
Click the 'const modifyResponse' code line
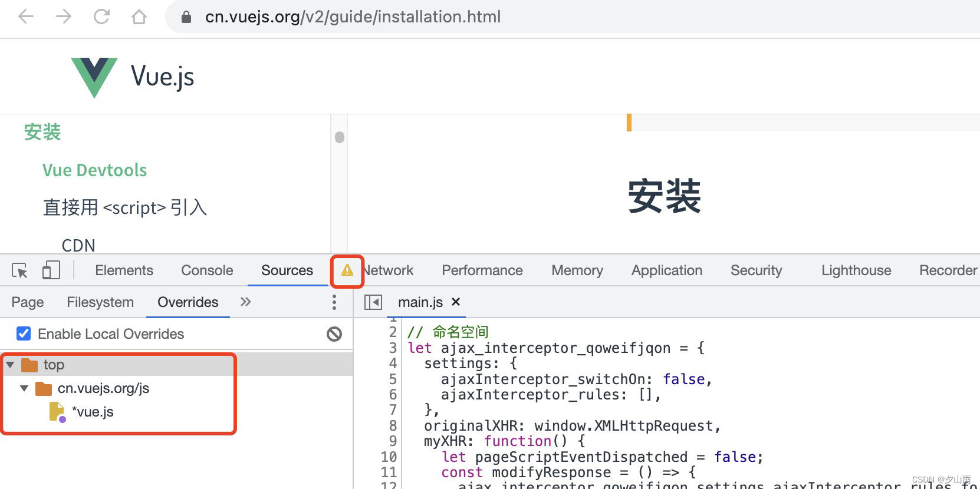pos(569,473)
